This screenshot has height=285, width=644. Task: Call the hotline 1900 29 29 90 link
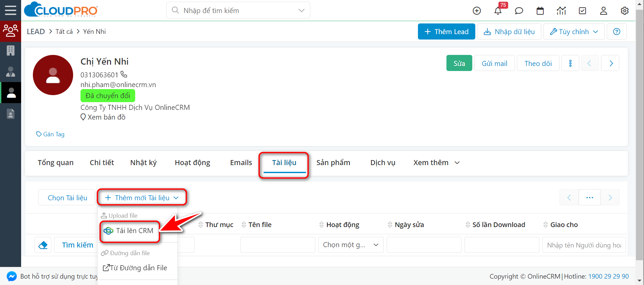[x=608, y=276]
